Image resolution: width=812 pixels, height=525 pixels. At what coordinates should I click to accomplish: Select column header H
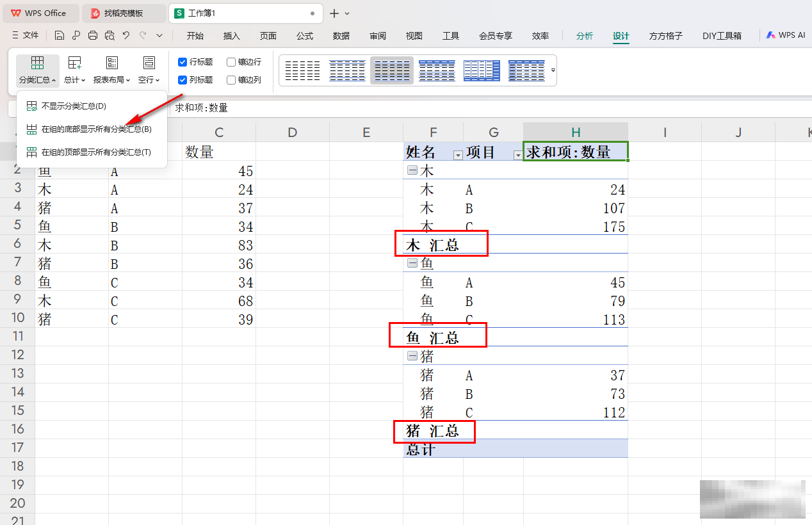point(576,133)
